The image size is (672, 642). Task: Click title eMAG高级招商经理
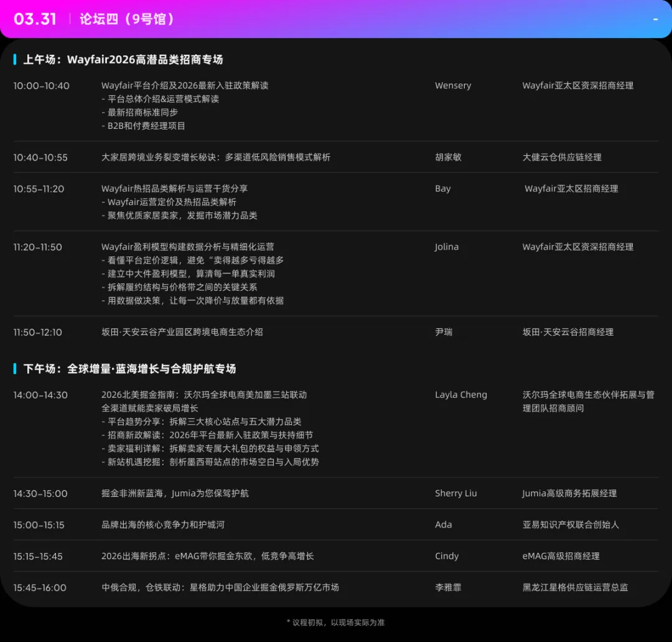point(561,556)
